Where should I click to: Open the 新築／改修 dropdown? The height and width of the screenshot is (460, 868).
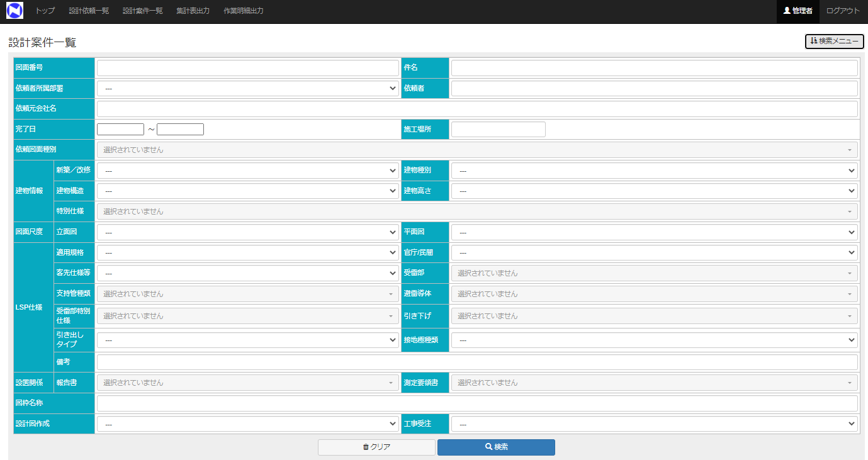click(x=248, y=171)
